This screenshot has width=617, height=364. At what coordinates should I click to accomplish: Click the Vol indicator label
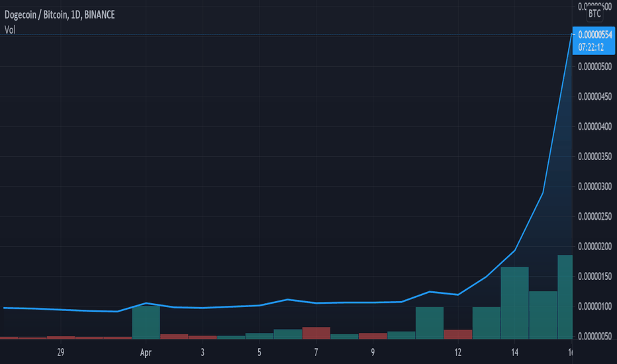tap(10, 30)
